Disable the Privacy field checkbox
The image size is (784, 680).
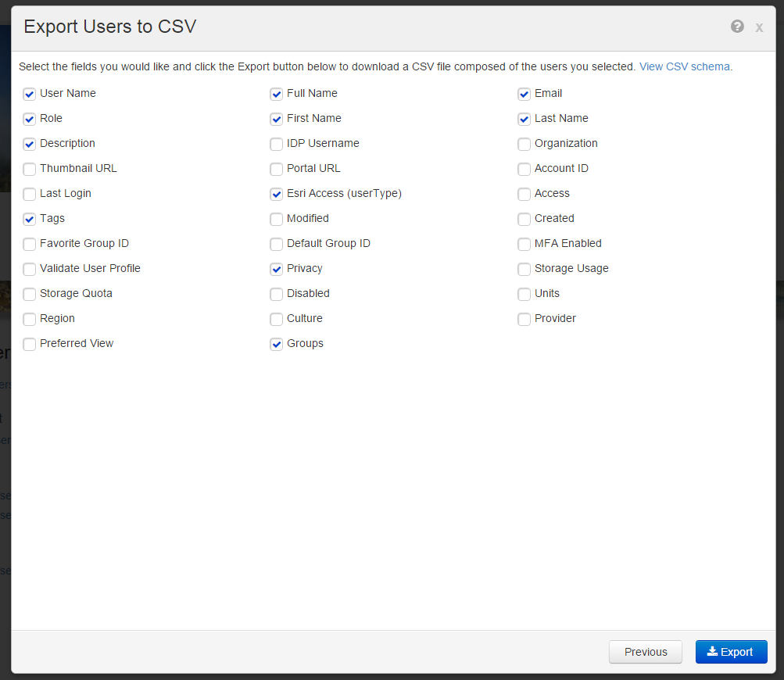tap(277, 270)
